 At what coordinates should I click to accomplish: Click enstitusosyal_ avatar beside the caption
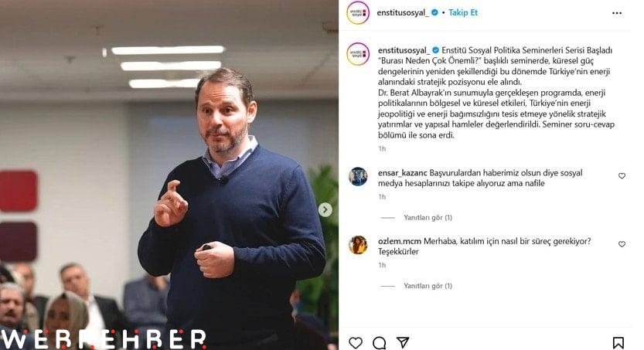point(358,54)
